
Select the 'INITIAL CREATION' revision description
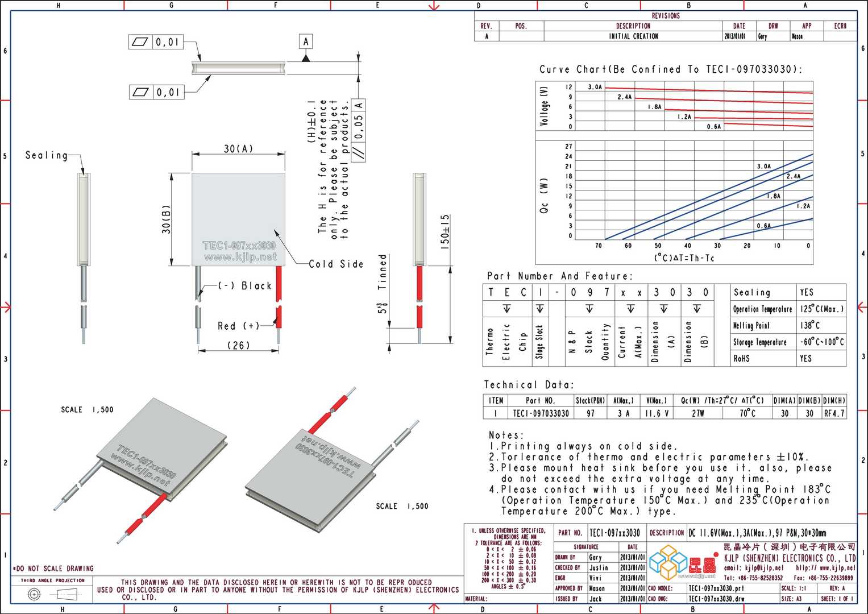633,36
